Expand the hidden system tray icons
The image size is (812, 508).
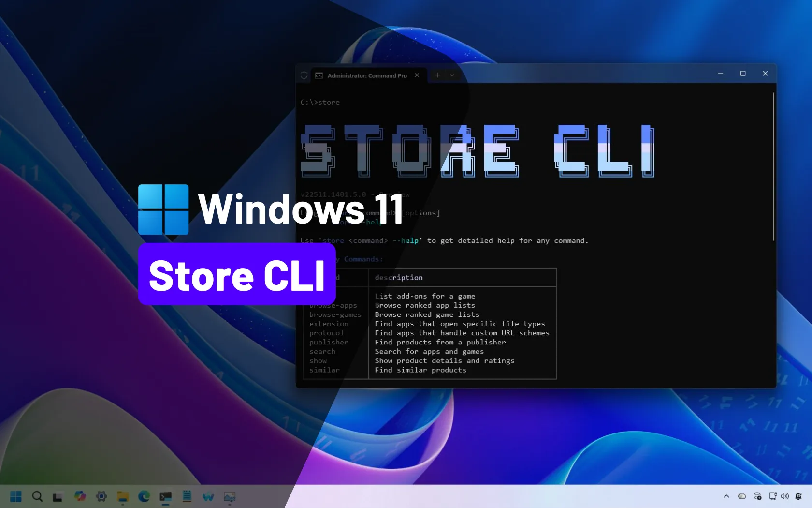[x=726, y=496]
